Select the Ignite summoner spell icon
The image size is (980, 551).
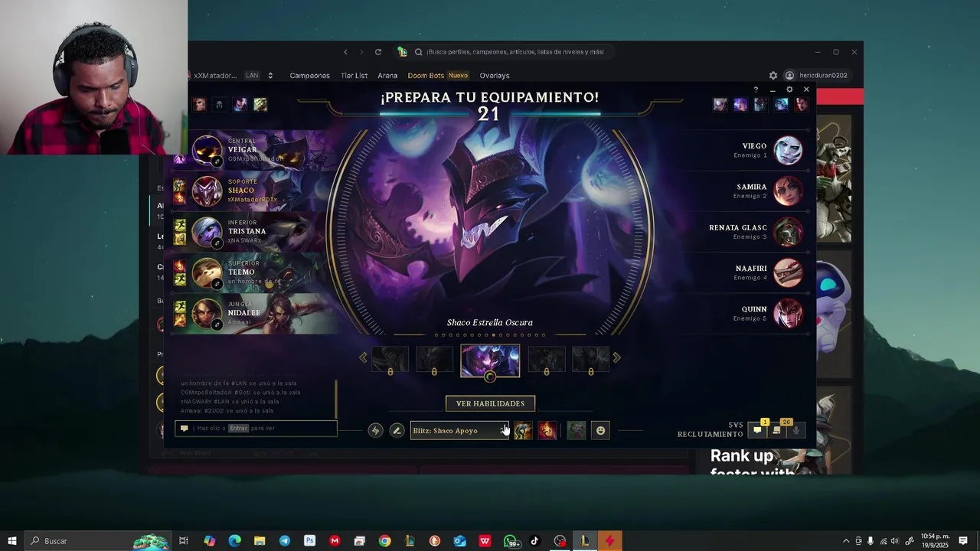[547, 431]
